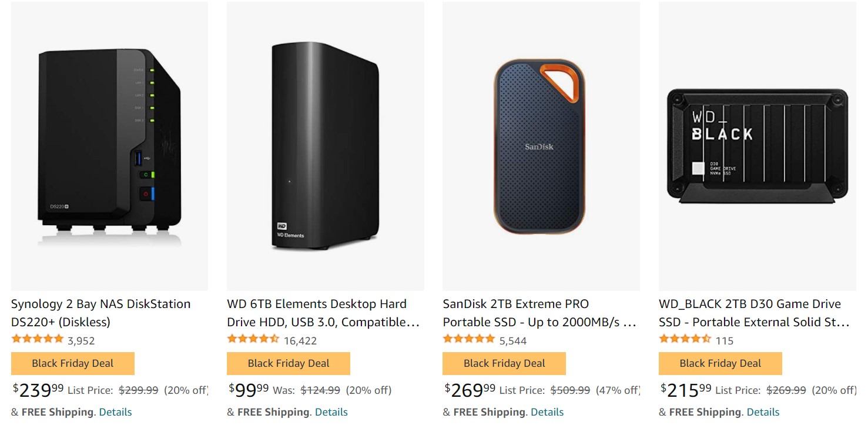The height and width of the screenshot is (445, 868).
Task: Open the 16,422 reviews count link
Action: tap(300, 341)
